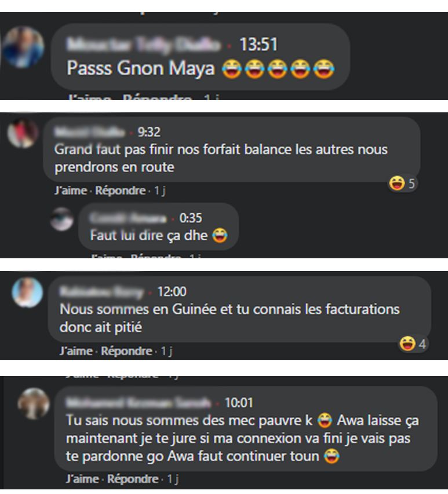Image resolution: width=448 pixels, height=494 pixels.
Task: Open blurred author name of 0:35 reply
Action: [x=128, y=218]
